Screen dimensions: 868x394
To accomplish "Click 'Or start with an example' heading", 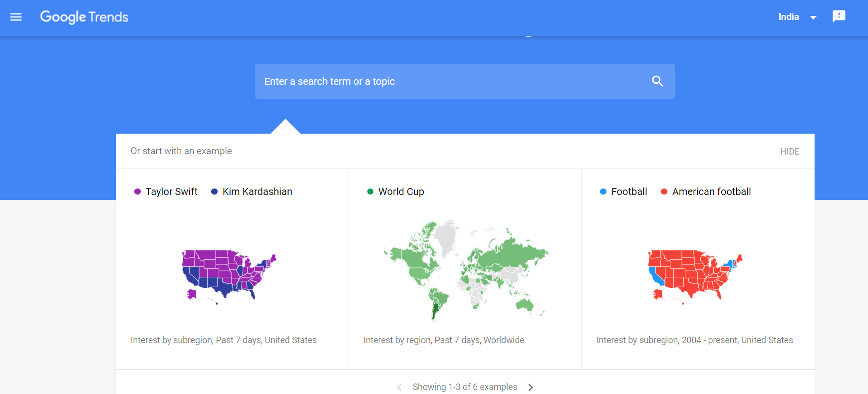I will (x=181, y=151).
